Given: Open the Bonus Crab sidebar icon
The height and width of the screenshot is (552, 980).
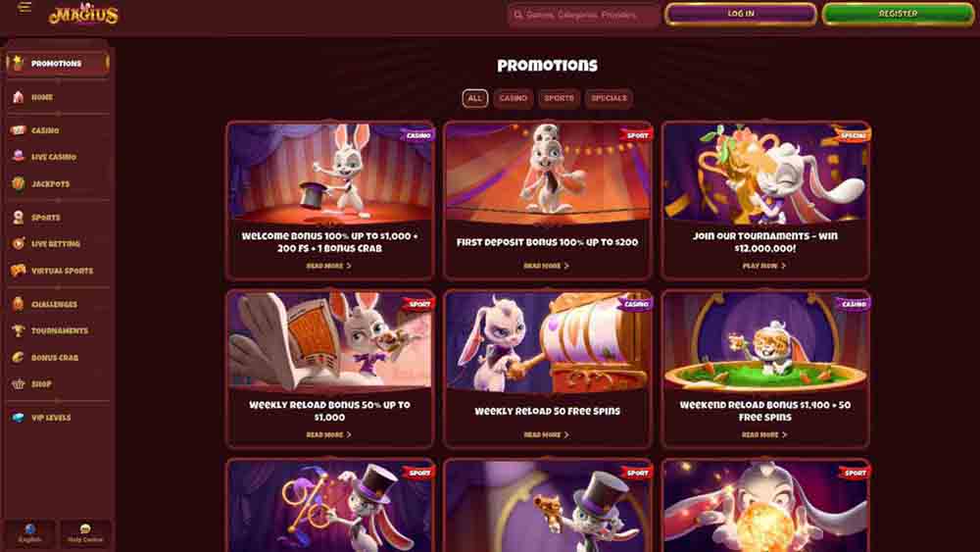Looking at the screenshot, I should click(x=18, y=358).
